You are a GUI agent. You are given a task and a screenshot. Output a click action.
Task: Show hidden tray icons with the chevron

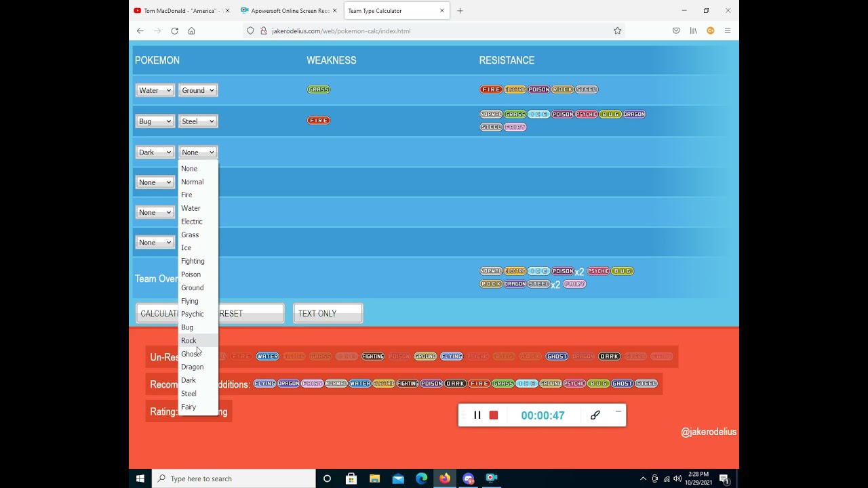coord(643,479)
